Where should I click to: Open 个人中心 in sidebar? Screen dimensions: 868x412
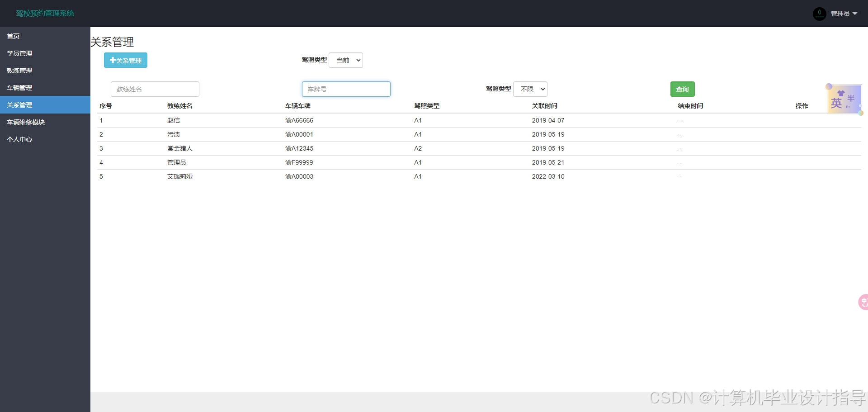[x=45, y=139]
